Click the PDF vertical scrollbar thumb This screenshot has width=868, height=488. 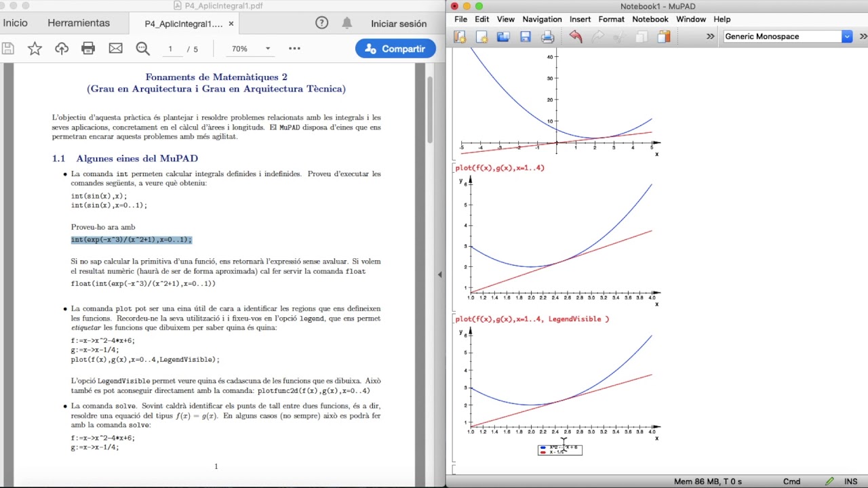click(x=429, y=109)
